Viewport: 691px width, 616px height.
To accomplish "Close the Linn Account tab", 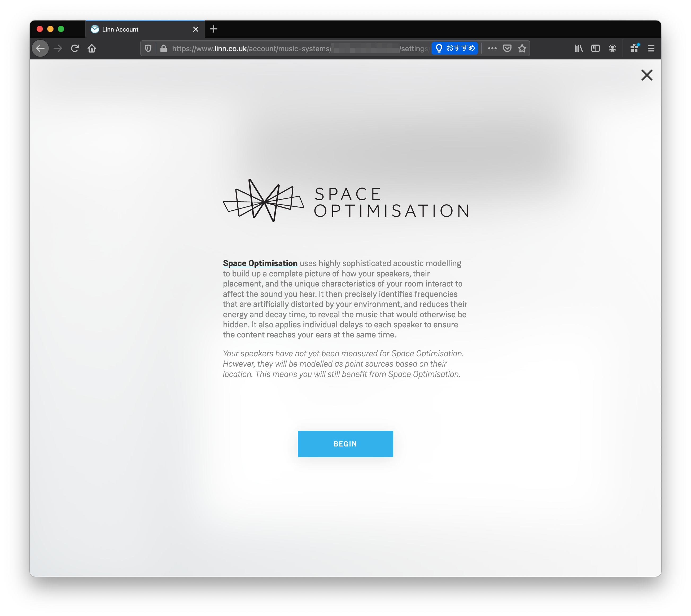I will (x=195, y=29).
